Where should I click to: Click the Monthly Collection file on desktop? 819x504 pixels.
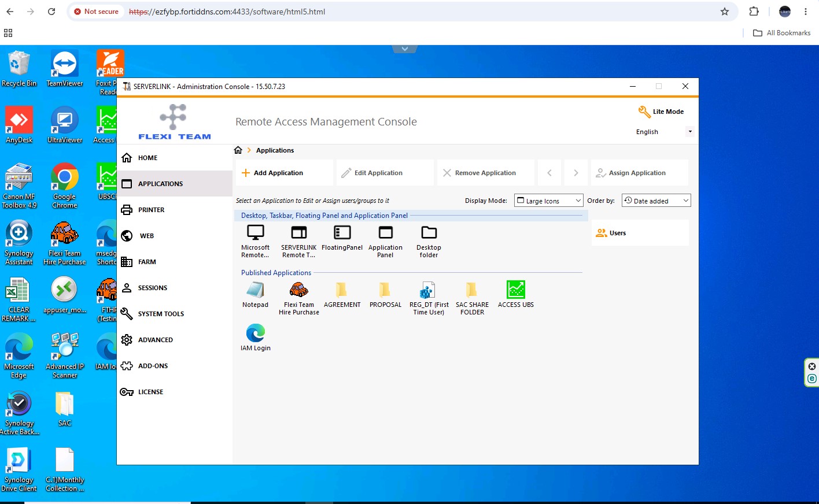(65, 469)
